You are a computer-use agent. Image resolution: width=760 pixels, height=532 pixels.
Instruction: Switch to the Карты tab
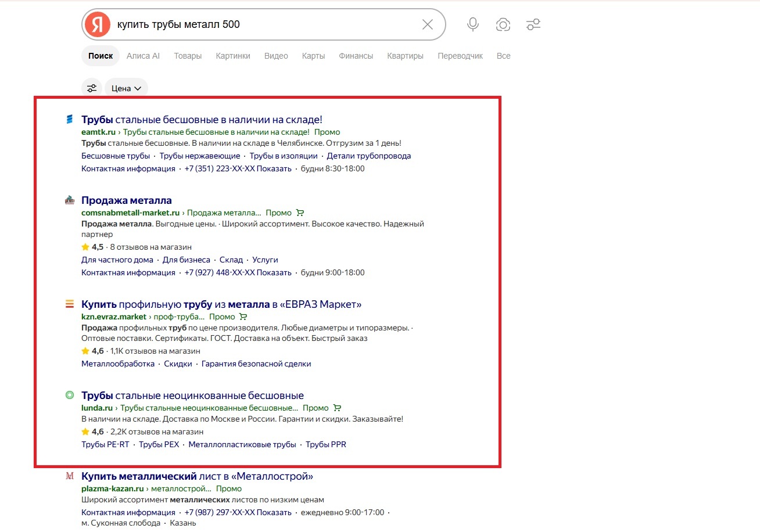click(x=313, y=56)
